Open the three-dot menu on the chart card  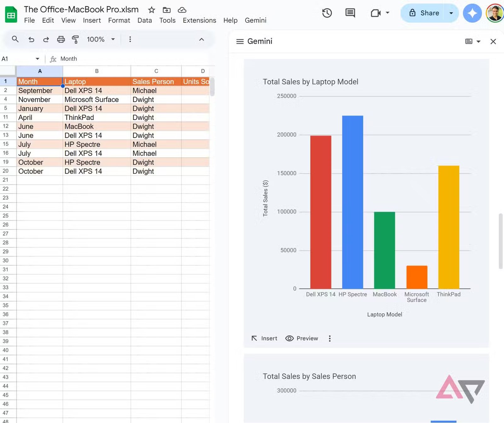[x=329, y=338]
